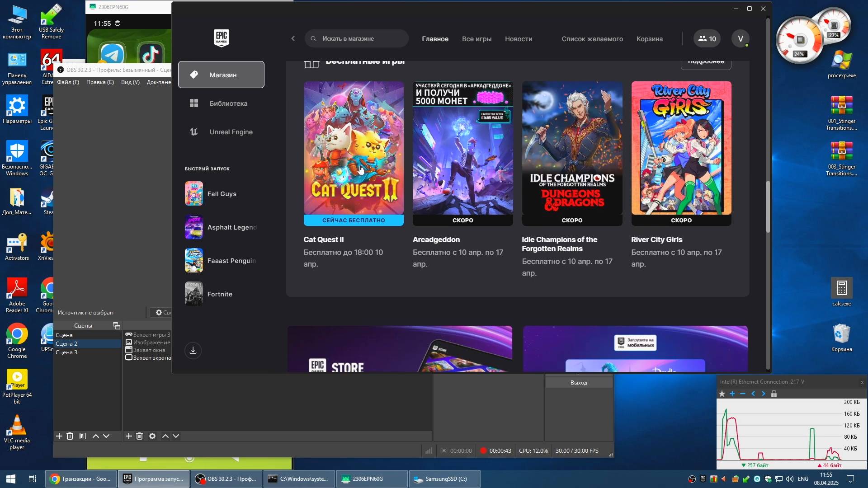Open the scene filters icon in OBS
Screen dimensions: 868x488
point(83,436)
